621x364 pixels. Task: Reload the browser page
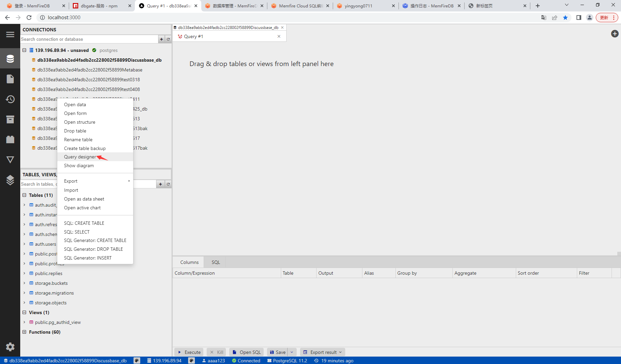point(29,18)
